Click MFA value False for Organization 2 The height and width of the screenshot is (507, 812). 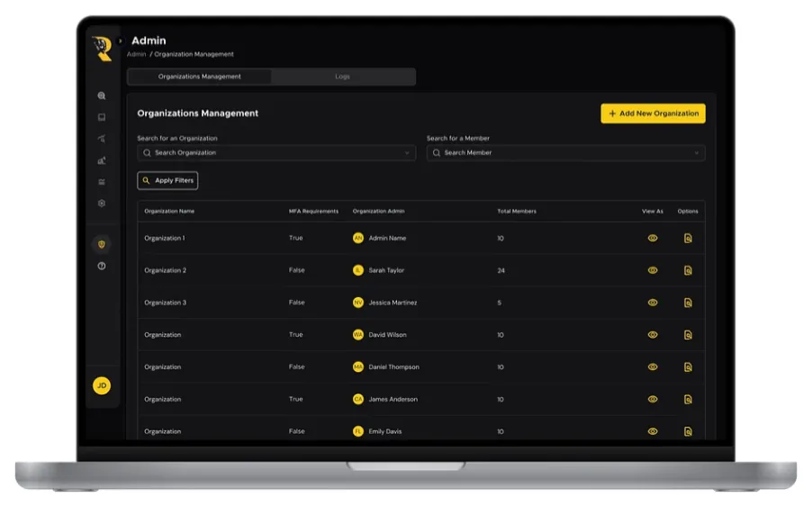[297, 270]
